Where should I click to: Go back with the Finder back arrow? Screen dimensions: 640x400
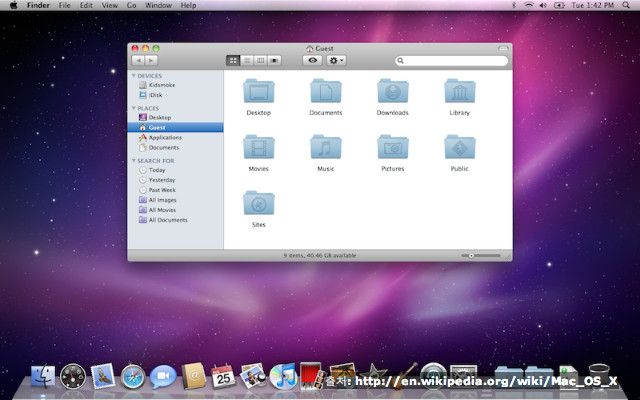(x=138, y=60)
